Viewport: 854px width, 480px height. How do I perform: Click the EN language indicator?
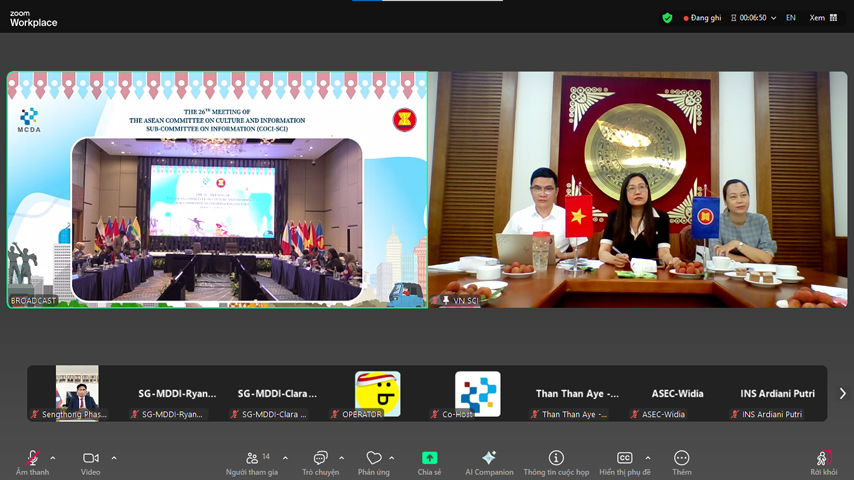pos(791,18)
